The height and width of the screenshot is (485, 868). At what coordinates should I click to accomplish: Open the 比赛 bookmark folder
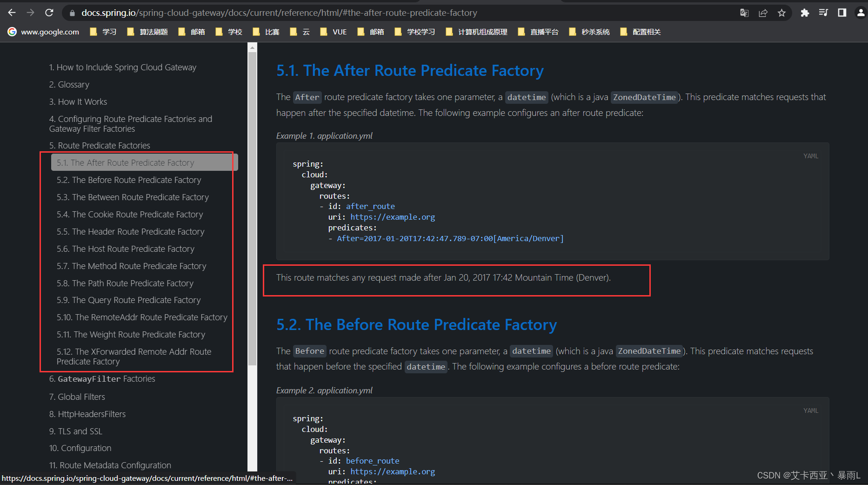pos(266,32)
